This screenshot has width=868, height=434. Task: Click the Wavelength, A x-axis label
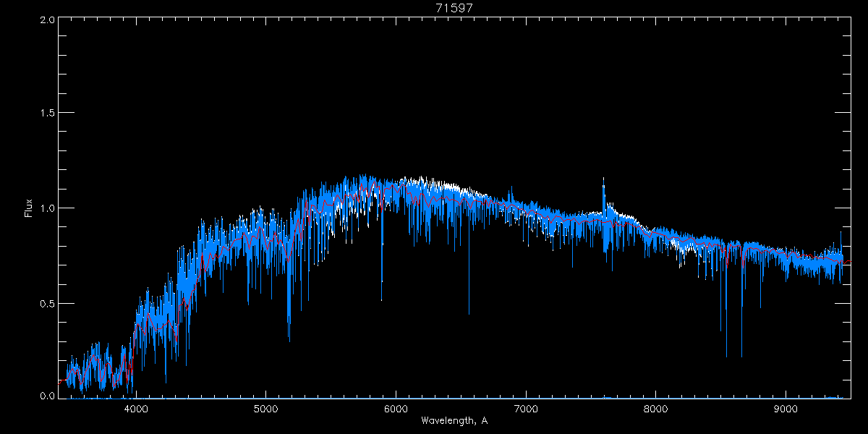click(x=454, y=420)
